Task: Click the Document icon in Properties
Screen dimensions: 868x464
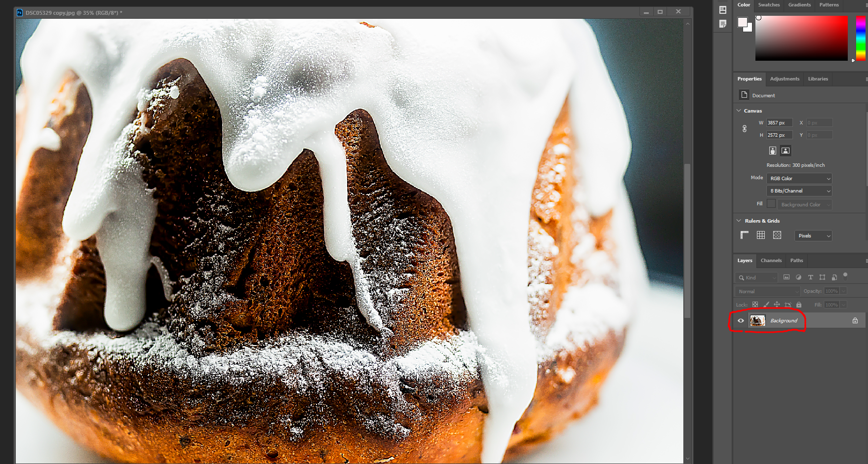Action: 744,95
